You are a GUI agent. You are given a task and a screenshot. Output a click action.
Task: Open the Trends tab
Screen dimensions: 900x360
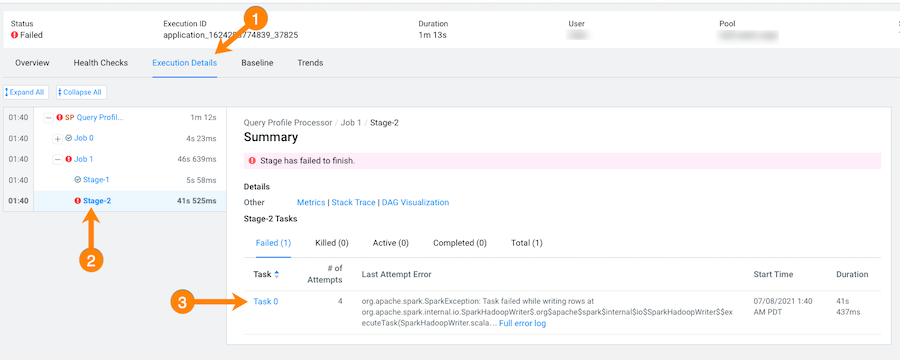pos(310,63)
